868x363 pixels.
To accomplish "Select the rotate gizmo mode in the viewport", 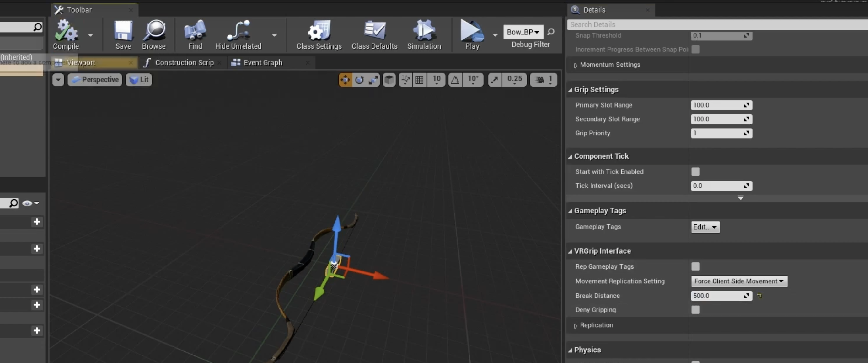I will click(360, 80).
